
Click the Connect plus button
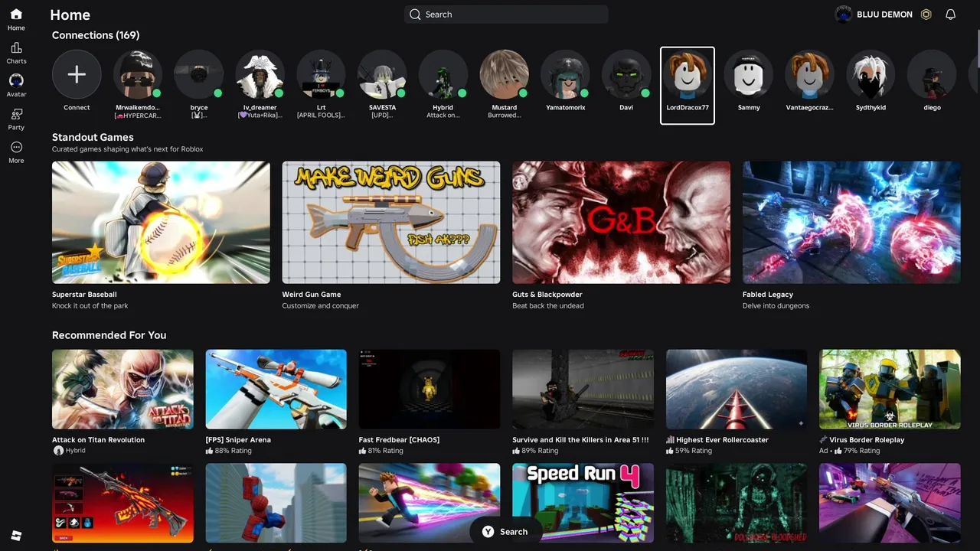point(77,74)
